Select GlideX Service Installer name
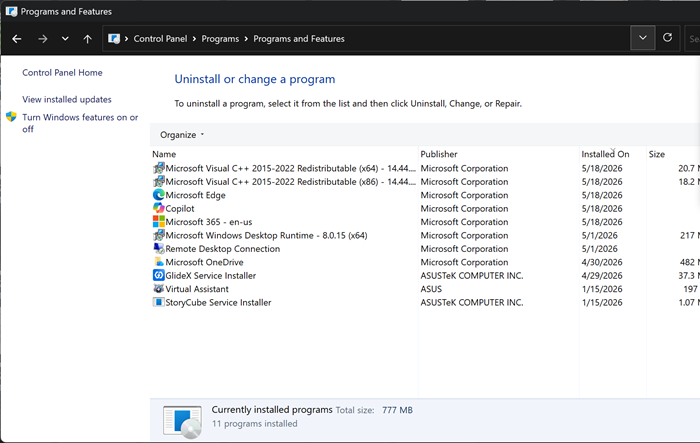This screenshot has width=700, height=443. (211, 276)
